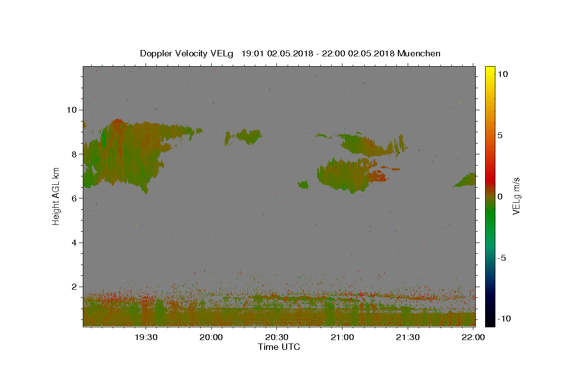Click the colorbar value 10 label
This screenshot has height=392, width=588.
tap(503, 73)
